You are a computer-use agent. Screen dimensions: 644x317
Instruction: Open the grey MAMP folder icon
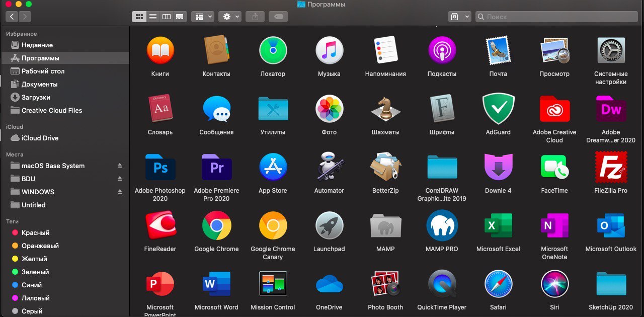[x=385, y=225]
